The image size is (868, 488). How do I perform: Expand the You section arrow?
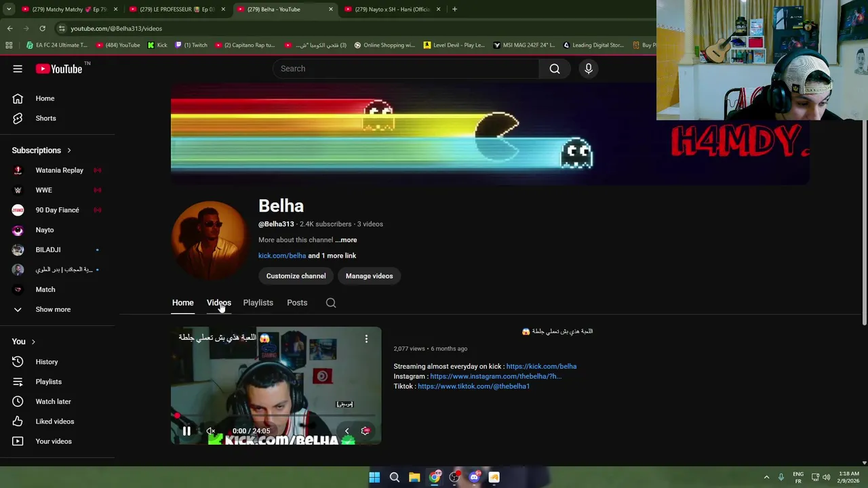coord(33,342)
